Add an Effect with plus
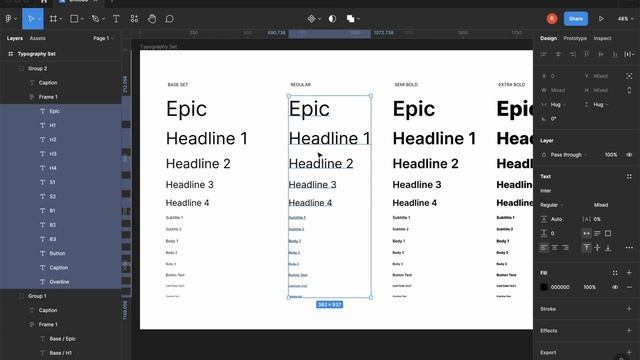Viewport: 640px width, 360px height. [629, 331]
